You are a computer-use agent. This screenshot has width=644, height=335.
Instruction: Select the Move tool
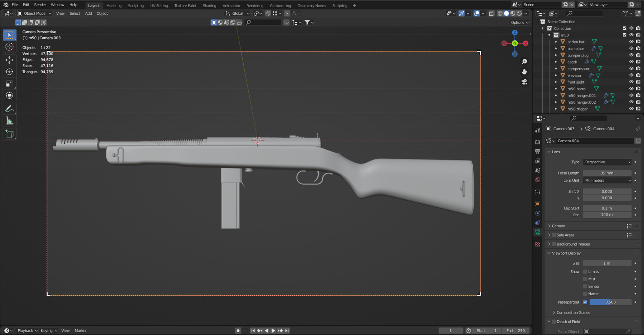[x=9, y=60]
